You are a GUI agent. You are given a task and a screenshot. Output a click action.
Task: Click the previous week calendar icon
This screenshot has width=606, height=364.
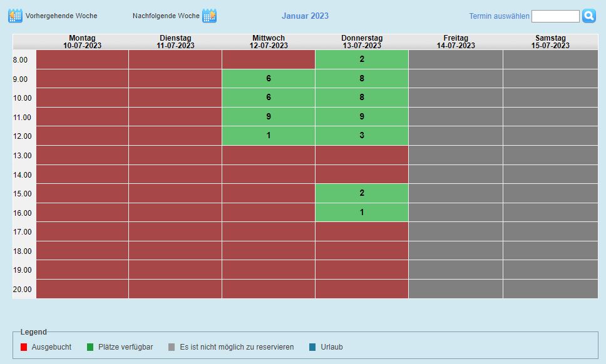pos(15,16)
